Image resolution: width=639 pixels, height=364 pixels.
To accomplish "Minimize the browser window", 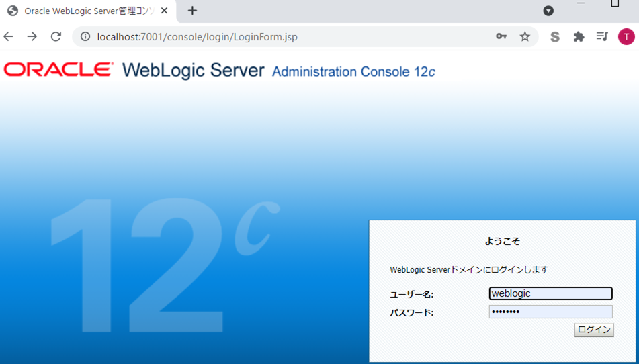I will point(581,4).
